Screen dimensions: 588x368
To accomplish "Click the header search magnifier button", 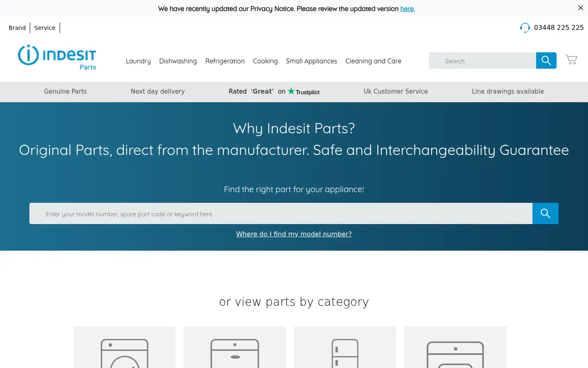I will click(546, 61).
